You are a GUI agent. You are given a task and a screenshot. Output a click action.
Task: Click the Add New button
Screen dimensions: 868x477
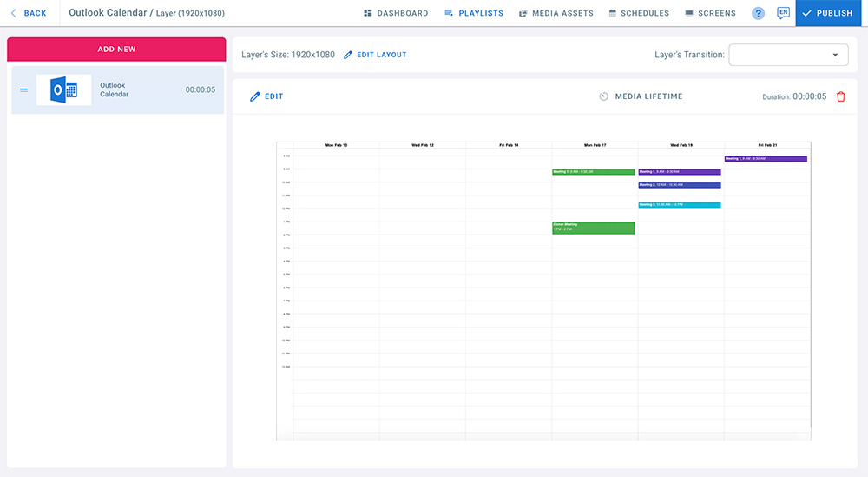click(x=116, y=50)
